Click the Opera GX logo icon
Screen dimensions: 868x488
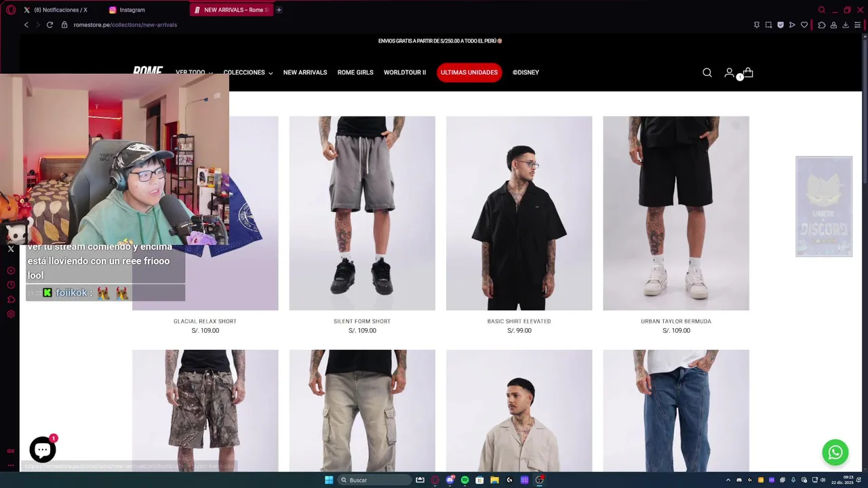[10, 9]
